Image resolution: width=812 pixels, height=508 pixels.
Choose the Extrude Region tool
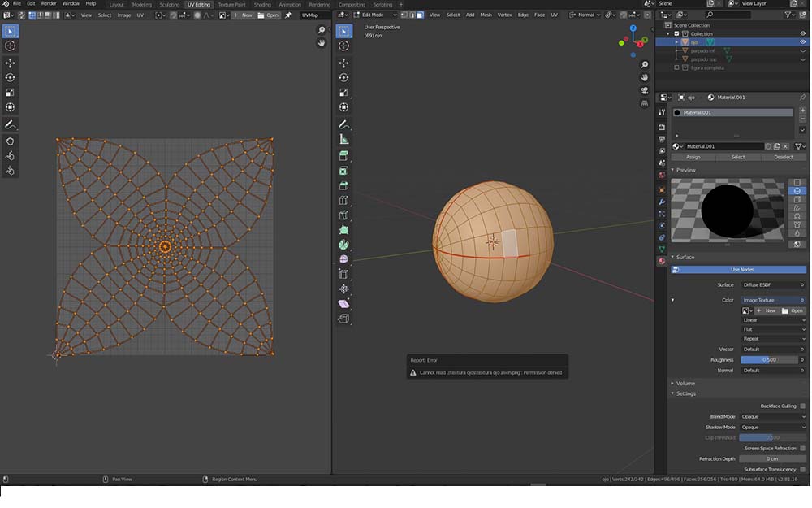coord(343,156)
